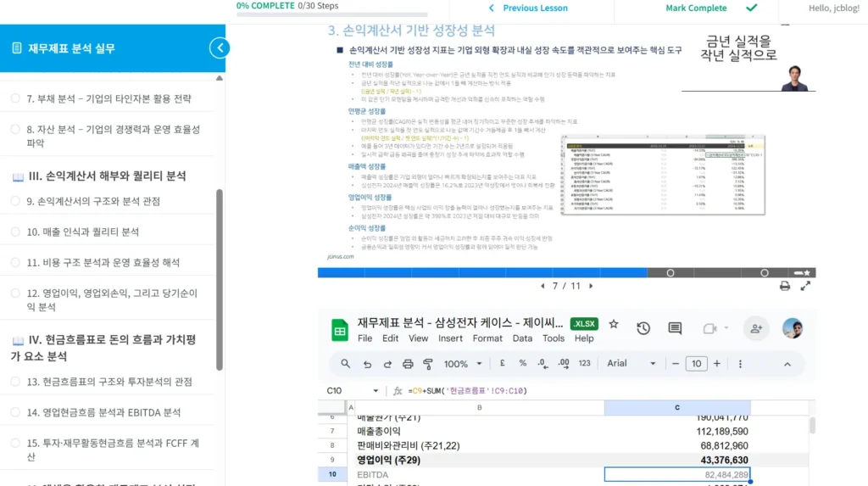Increase font size plus button
Viewport: 868px width, 486px height.
click(x=717, y=364)
